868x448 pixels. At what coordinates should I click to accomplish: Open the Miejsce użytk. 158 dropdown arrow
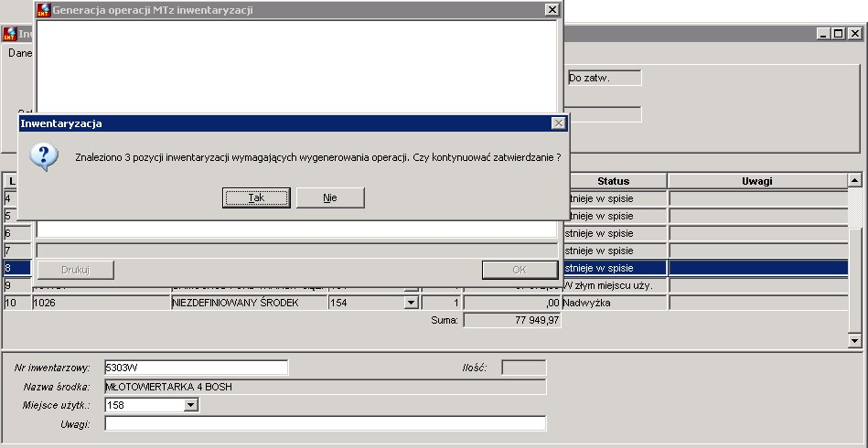point(190,405)
